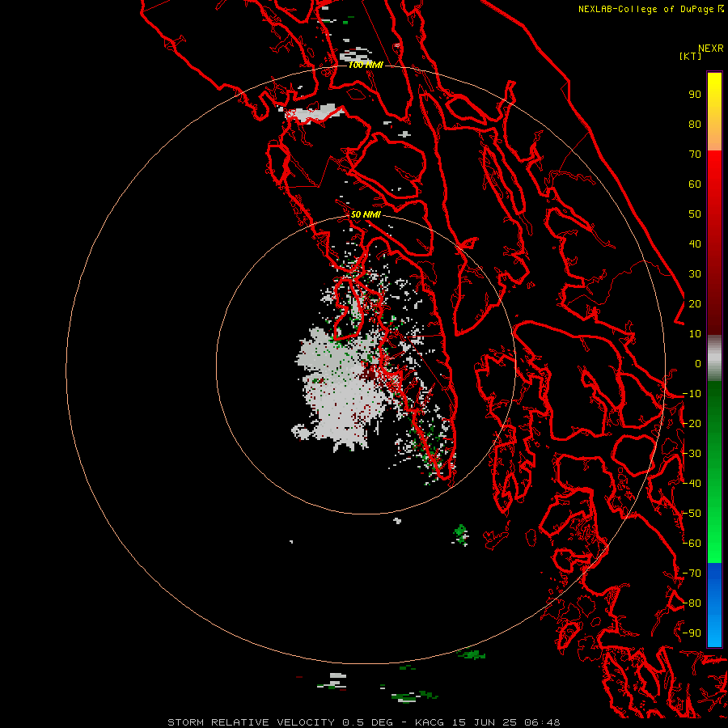This screenshot has height=728, width=728.
Task: Select the 100 NMI range ring label
Action: (x=366, y=65)
